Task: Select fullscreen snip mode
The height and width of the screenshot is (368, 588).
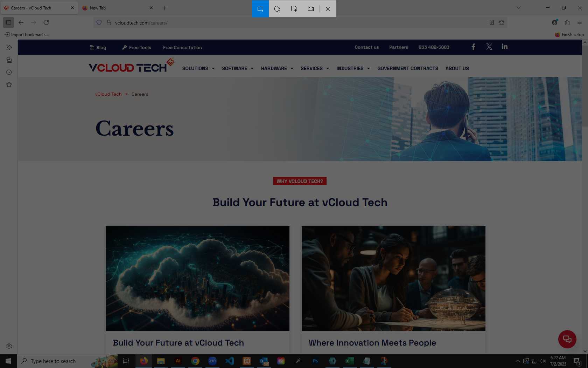Action: 311,9
